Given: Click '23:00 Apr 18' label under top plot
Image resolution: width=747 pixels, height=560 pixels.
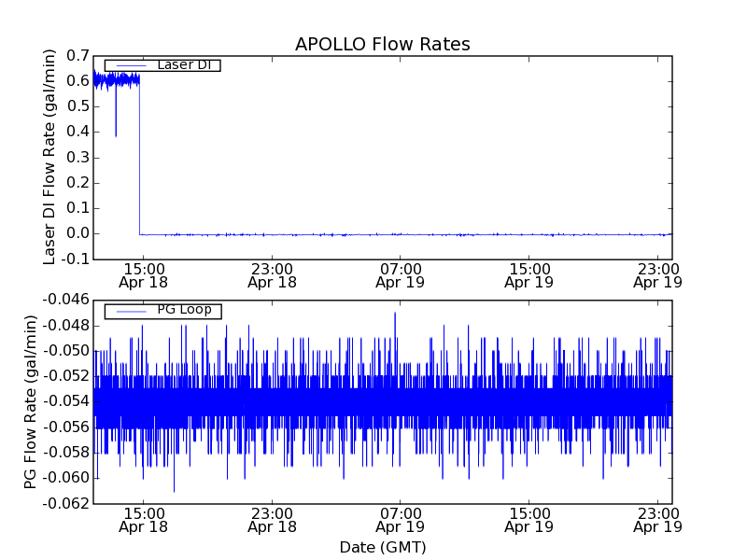Looking at the screenshot, I should tap(272, 276).
